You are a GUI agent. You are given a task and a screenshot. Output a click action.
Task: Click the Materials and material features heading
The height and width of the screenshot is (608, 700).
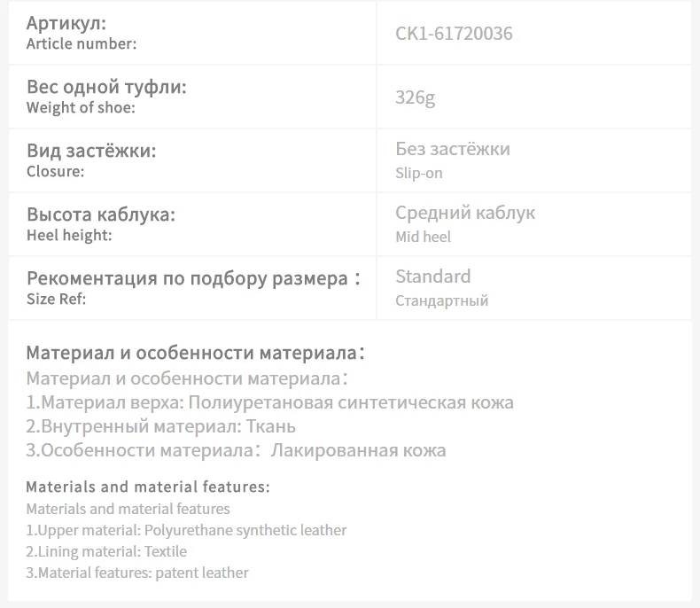pos(148,487)
